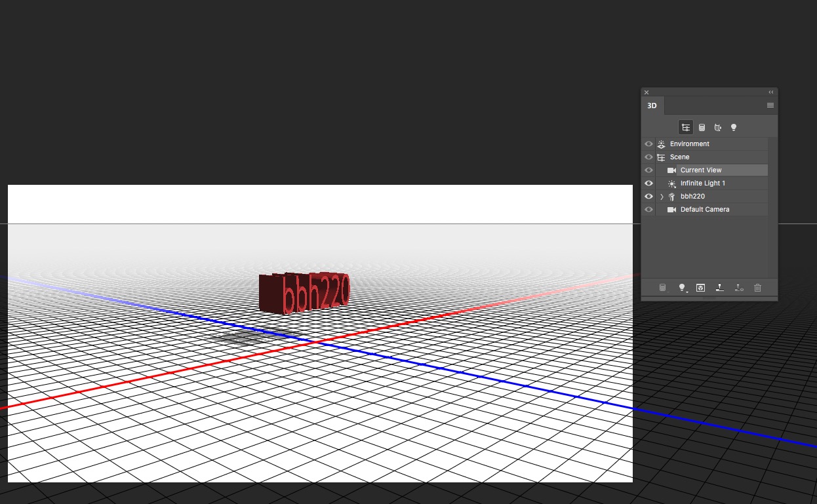Start 3D print from panel footer

[719, 288]
